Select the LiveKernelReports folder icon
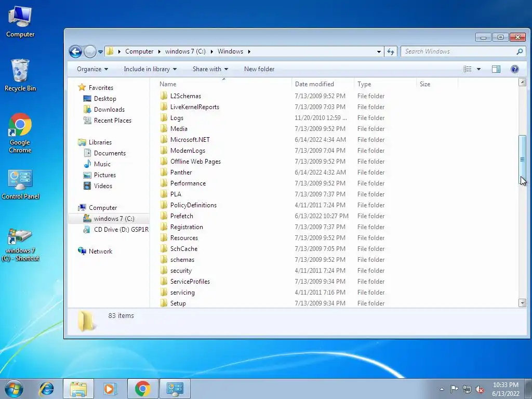The height and width of the screenshot is (399, 532). click(x=164, y=107)
